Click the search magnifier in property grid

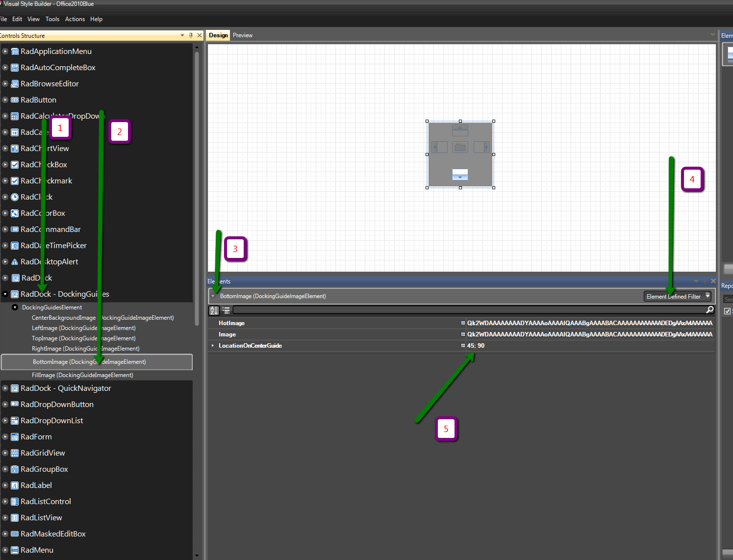(x=709, y=310)
